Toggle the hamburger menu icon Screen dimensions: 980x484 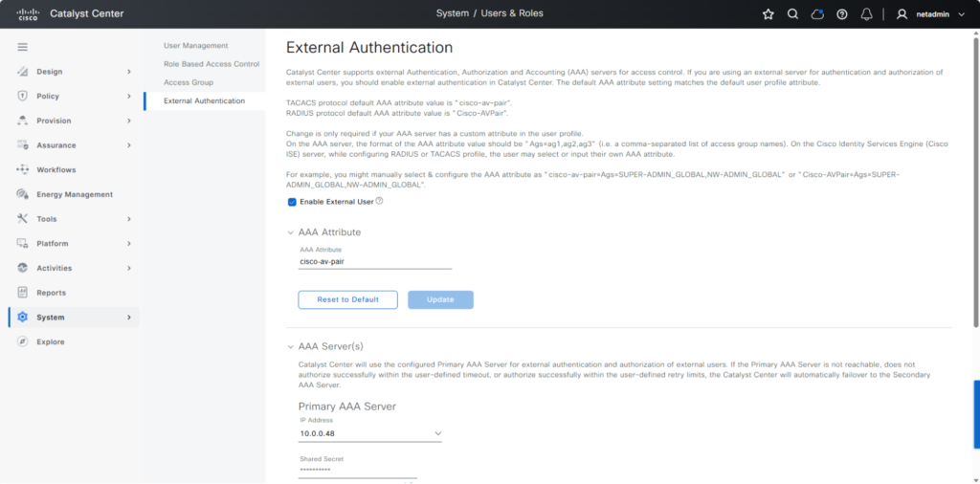[22, 47]
